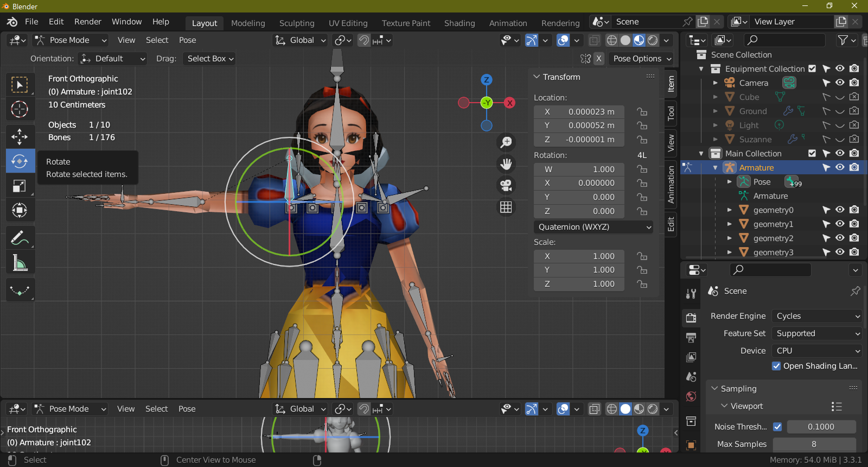Select geometry3 in the outliner
868x467 pixels.
click(x=774, y=252)
